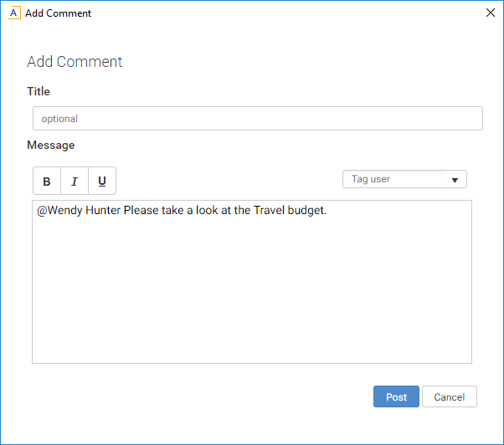Click the word "Please" in the message

[141, 210]
